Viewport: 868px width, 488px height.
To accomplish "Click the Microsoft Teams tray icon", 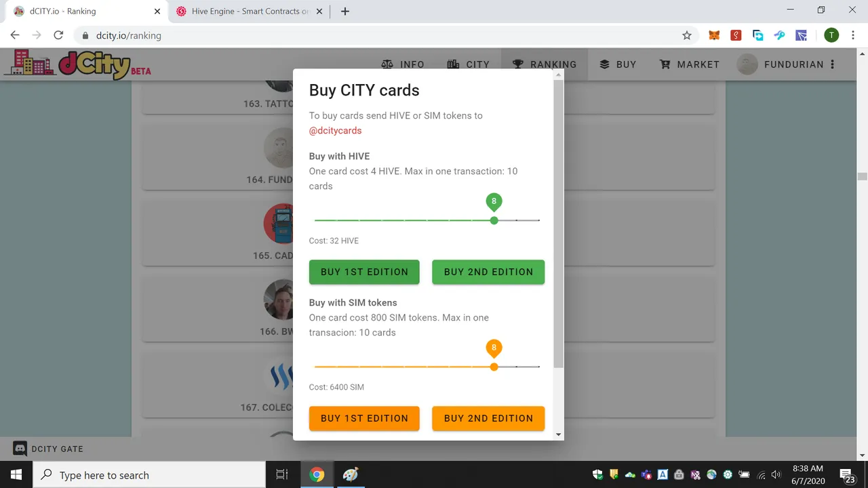I will pos(646,475).
